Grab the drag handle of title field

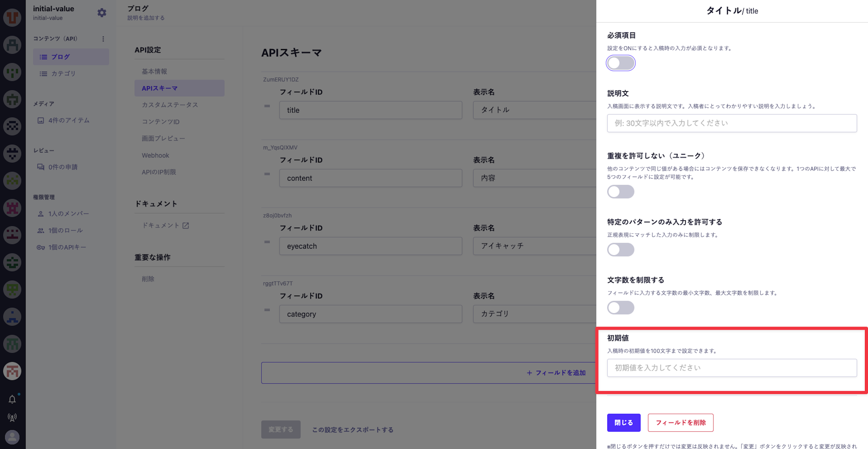[x=267, y=106]
